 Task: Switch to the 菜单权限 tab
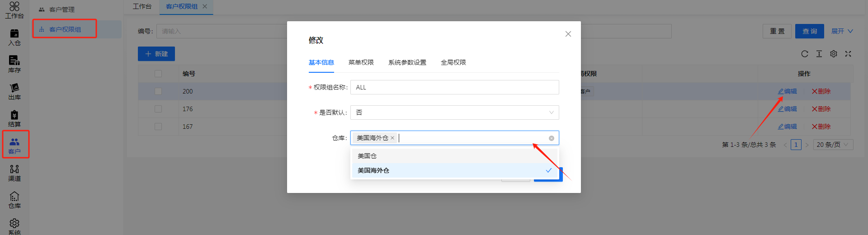click(x=361, y=62)
